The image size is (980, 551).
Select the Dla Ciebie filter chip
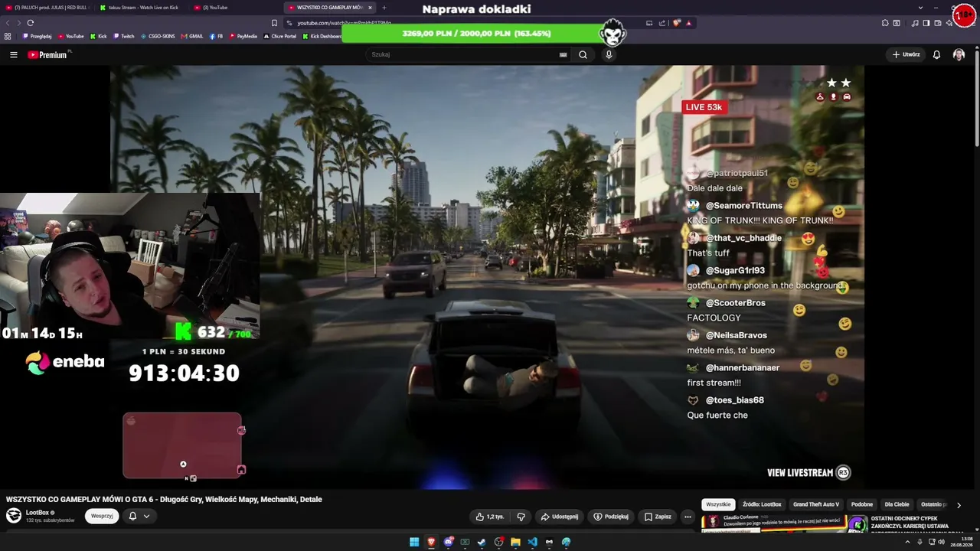(x=897, y=505)
